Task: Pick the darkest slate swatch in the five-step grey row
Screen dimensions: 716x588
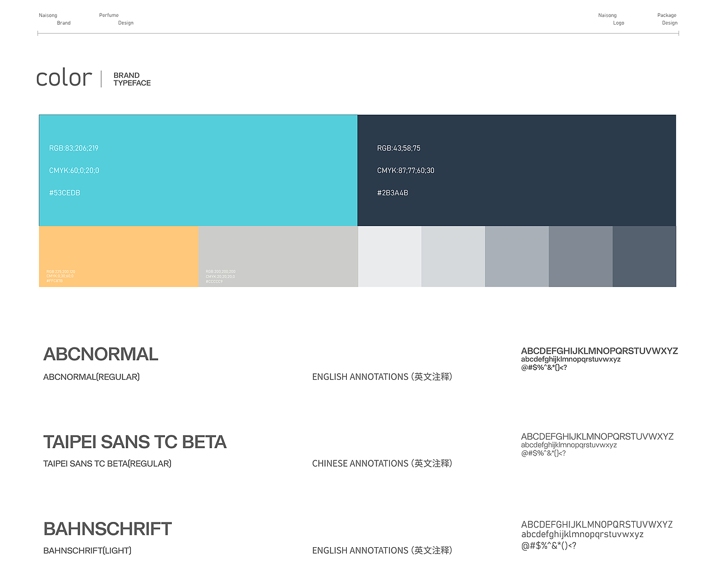Action: 644,256
